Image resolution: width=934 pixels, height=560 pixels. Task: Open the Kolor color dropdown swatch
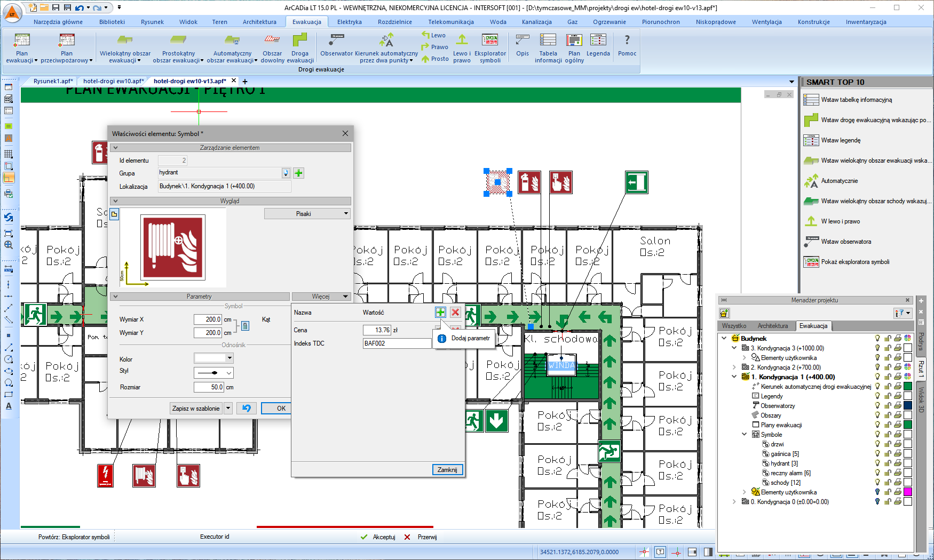click(213, 358)
